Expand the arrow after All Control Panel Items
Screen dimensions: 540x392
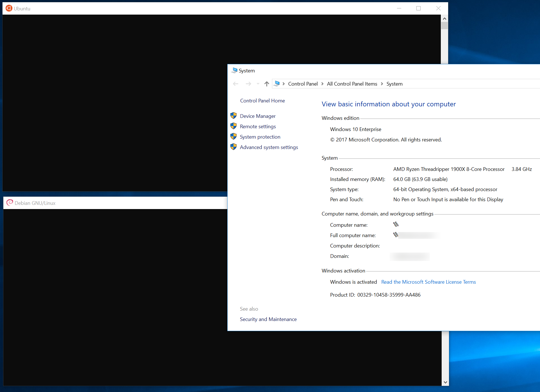tap(382, 84)
